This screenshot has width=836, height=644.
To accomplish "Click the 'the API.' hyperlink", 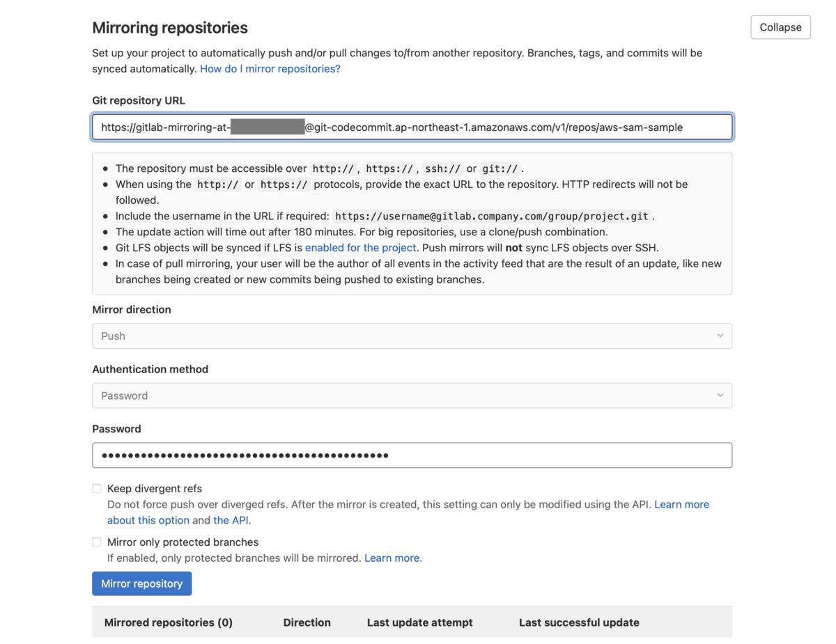I will pos(232,520).
